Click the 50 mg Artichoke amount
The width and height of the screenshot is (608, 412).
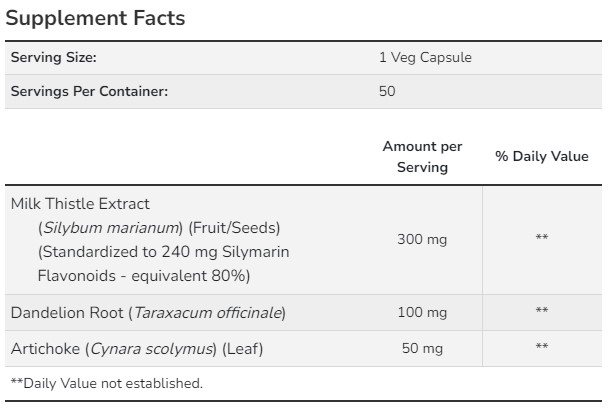pos(422,348)
